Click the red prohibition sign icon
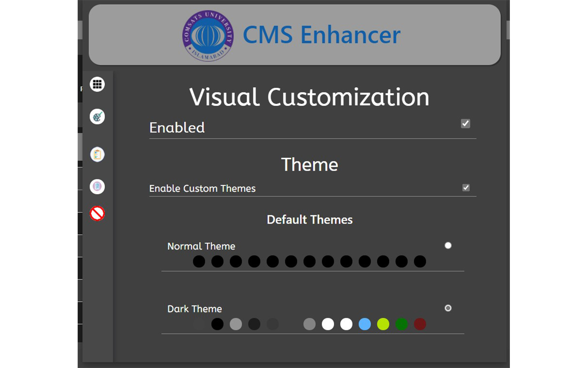 [x=97, y=213]
